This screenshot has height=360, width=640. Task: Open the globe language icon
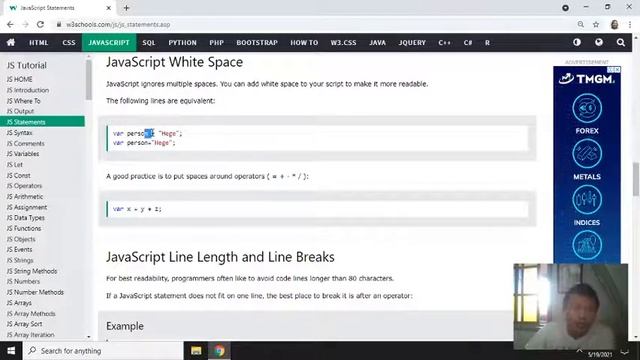[x=599, y=42]
